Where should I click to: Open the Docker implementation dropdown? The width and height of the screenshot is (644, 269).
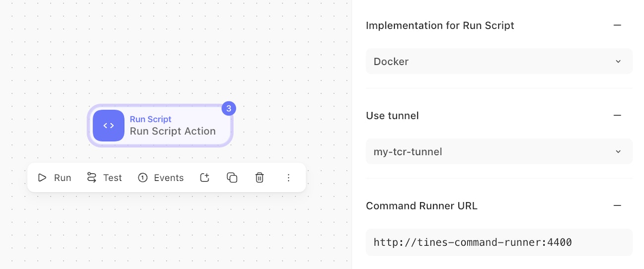coord(499,61)
